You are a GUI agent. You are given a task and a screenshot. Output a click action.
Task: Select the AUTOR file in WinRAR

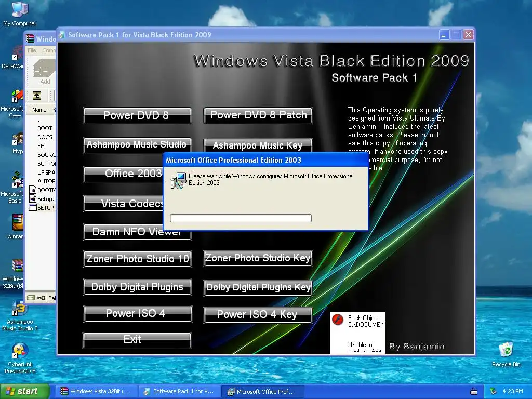tap(46, 181)
